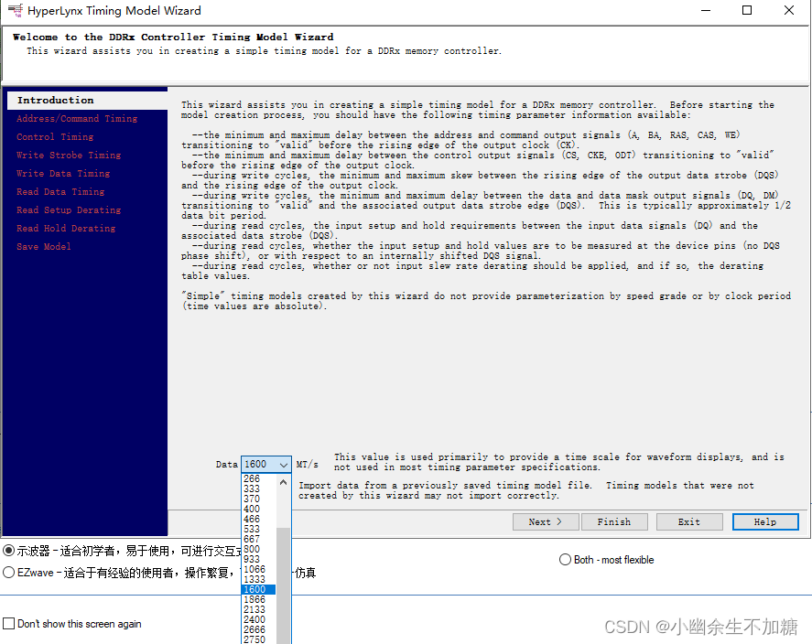Pick 2400 from the data rate list

tap(258, 619)
